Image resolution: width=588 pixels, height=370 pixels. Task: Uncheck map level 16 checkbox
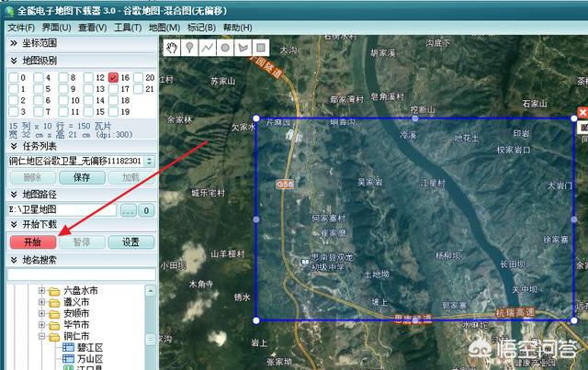113,78
